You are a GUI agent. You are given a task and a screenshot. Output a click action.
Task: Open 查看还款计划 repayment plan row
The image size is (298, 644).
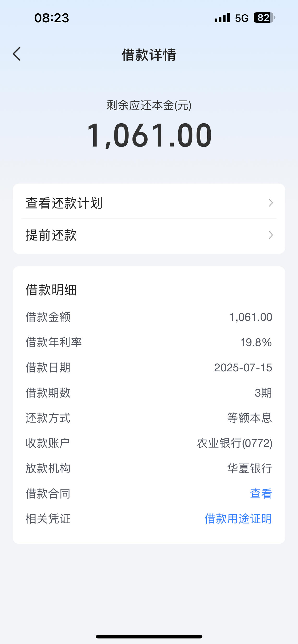149,203
